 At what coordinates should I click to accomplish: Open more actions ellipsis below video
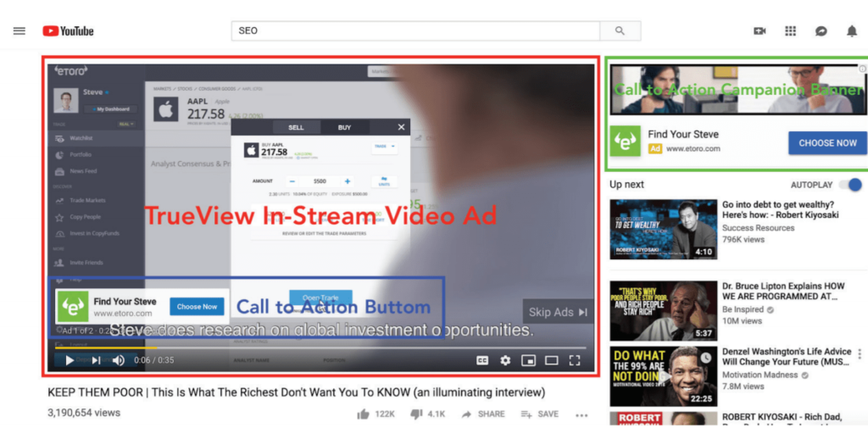(x=581, y=414)
